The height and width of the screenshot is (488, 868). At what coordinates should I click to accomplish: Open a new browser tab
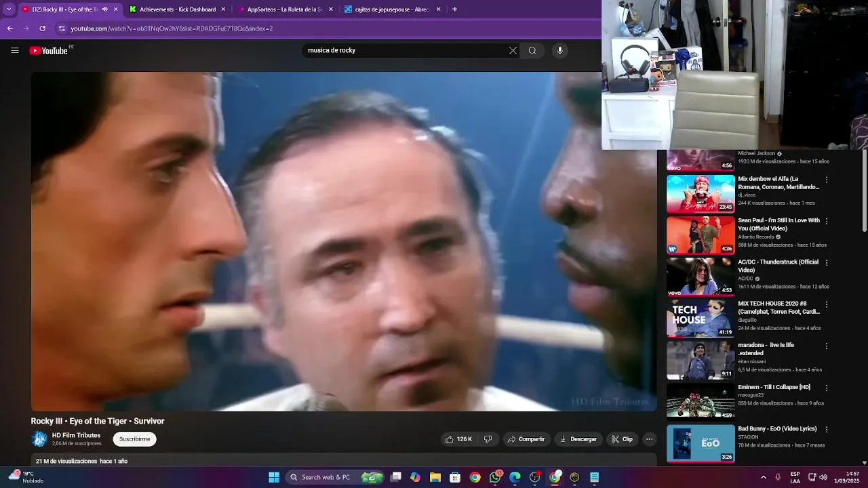(454, 9)
